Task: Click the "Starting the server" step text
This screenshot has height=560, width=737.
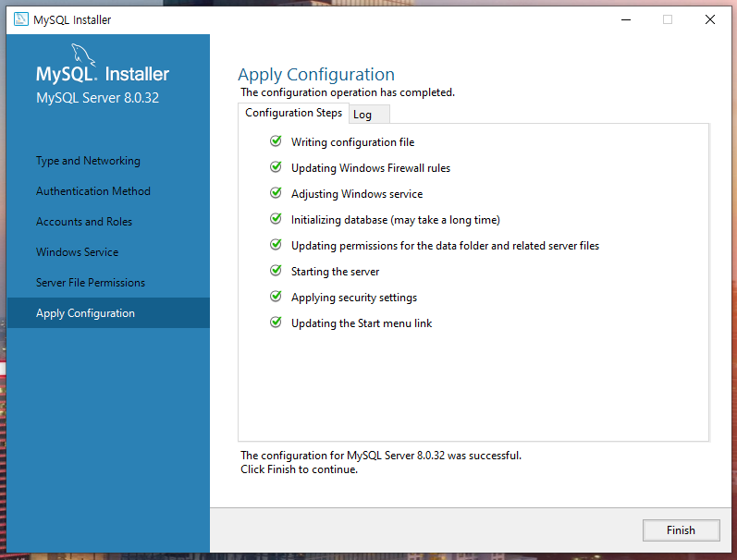Action: tap(335, 272)
